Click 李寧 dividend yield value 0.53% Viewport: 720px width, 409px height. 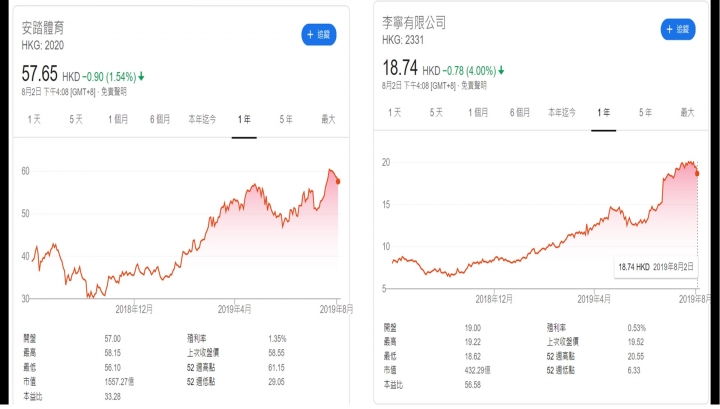coord(636,328)
